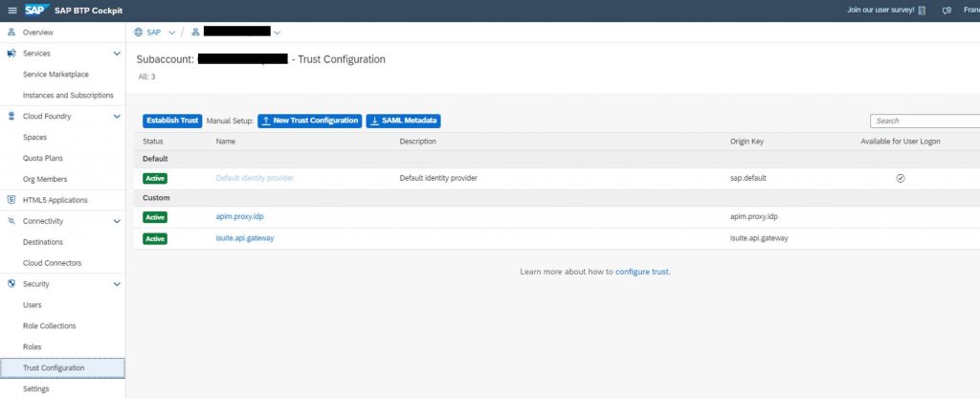Viewport: 980px width, 399px height.
Task: Open the redacted subaccount breadcrumb dropdown
Action: click(278, 33)
